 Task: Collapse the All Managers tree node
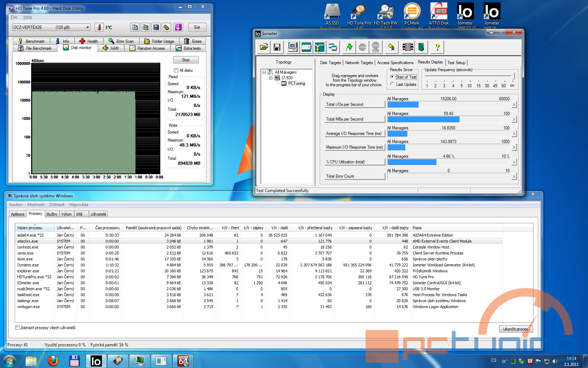click(264, 72)
